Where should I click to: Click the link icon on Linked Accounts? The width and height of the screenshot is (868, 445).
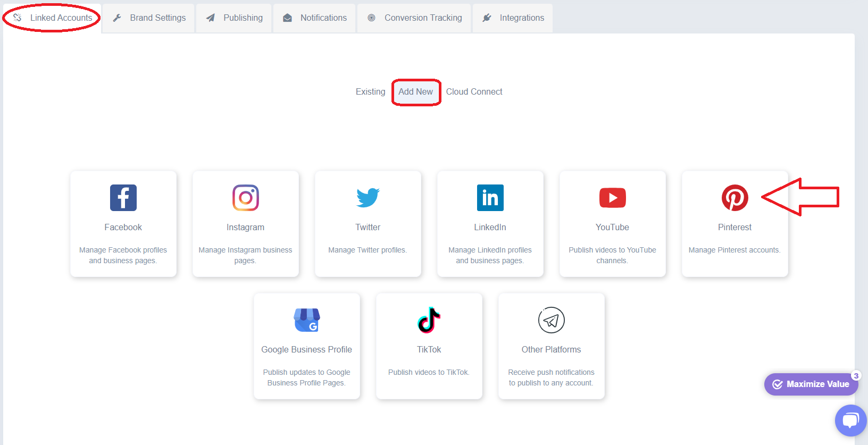(x=18, y=18)
